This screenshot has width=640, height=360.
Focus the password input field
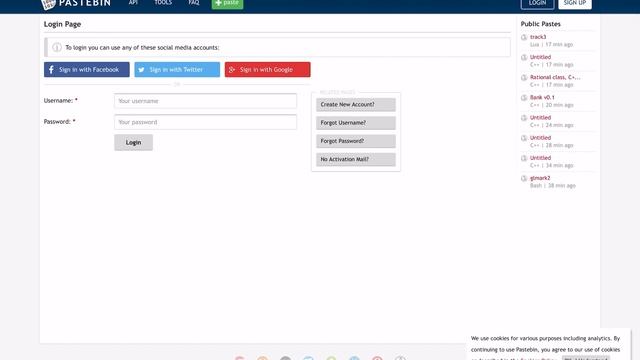coord(205,122)
